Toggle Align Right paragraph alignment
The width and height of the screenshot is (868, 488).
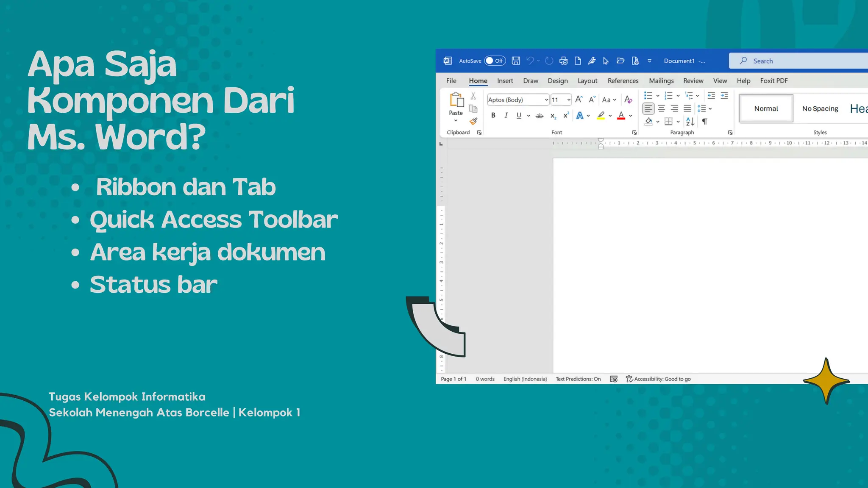[674, 108]
